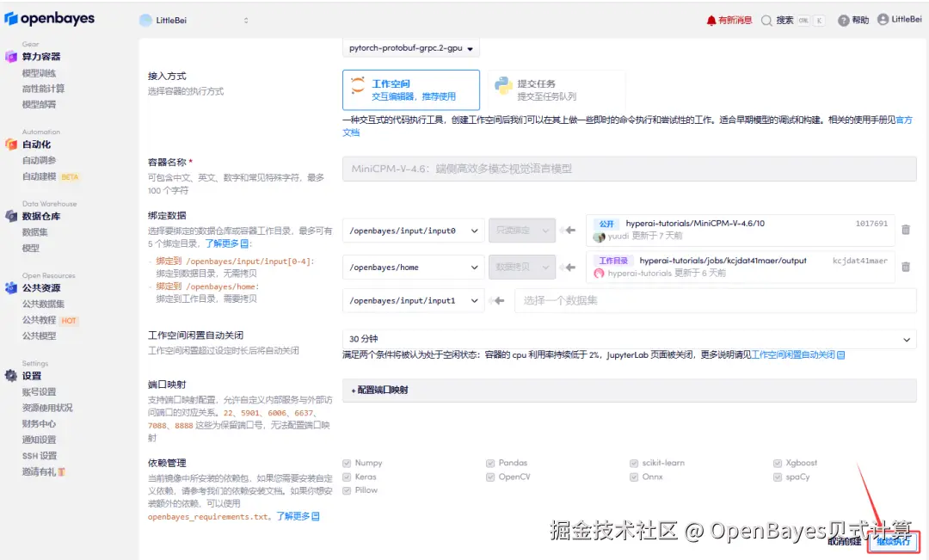The image size is (929, 560).
Task: Toggle the Pandas dependency checkbox
Action: pos(490,463)
